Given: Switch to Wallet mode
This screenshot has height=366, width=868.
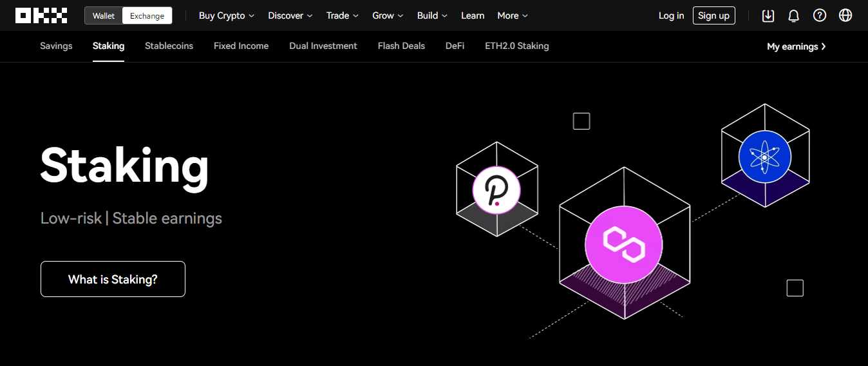Looking at the screenshot, I should click(104, 16).
